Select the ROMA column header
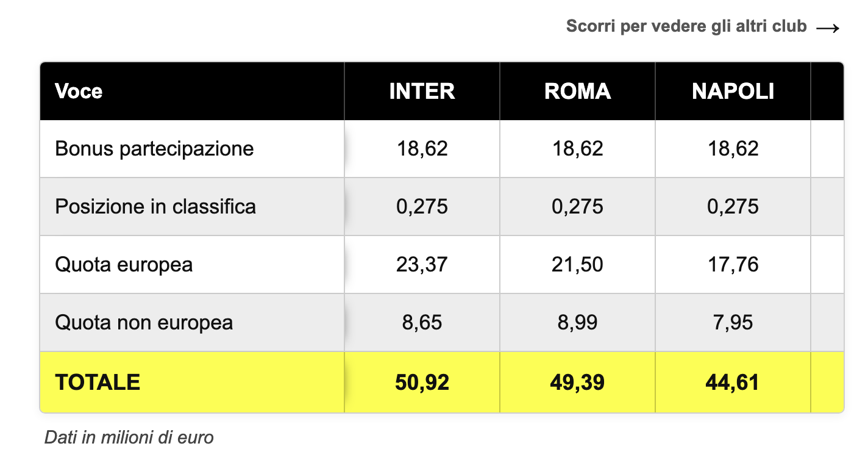 (577, 92)
